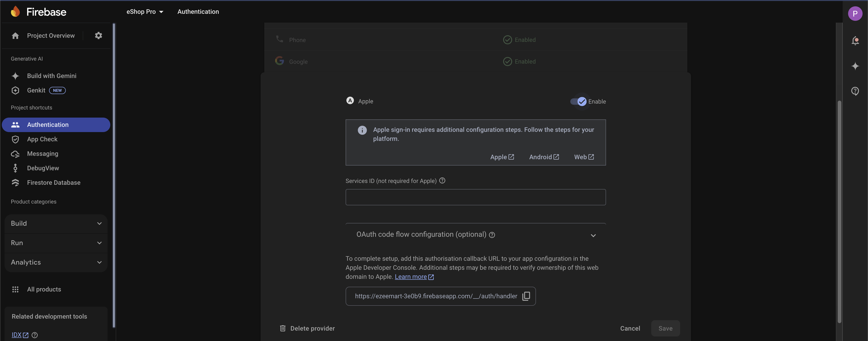
Task: Open the Apple platform setup link
Action: click(x=502, y=157)
